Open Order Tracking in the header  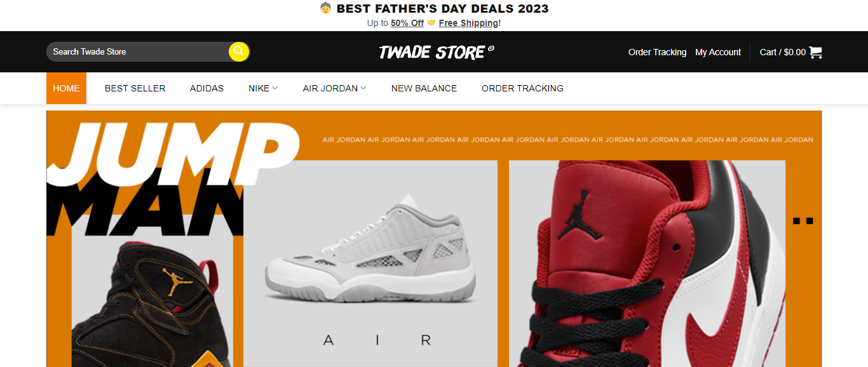point(657,52)
